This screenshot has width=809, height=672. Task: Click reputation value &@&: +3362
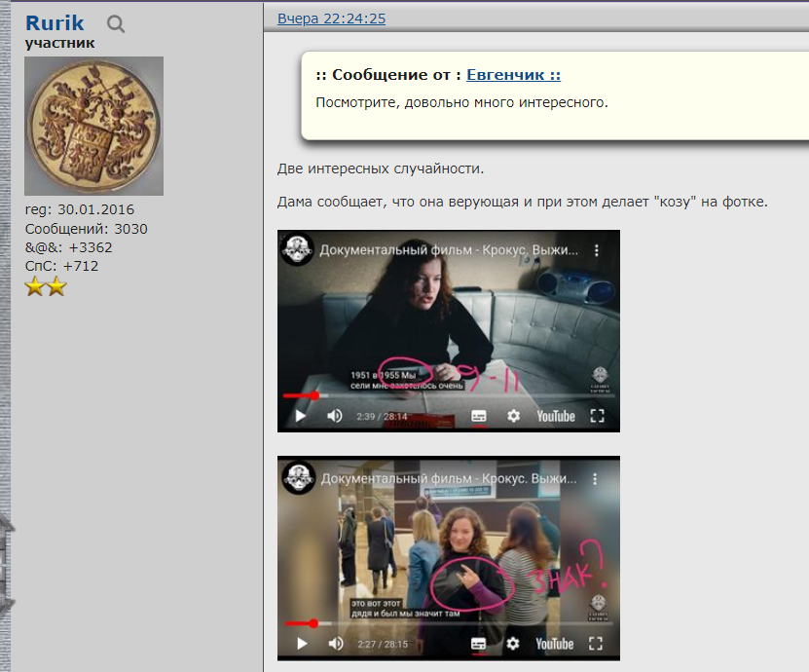(x=68, y=247)
